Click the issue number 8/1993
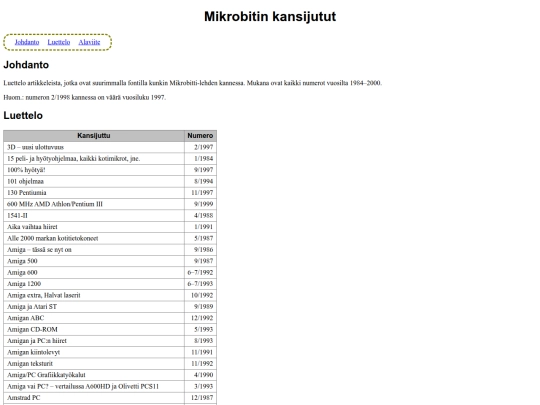 tap(203, 341)
